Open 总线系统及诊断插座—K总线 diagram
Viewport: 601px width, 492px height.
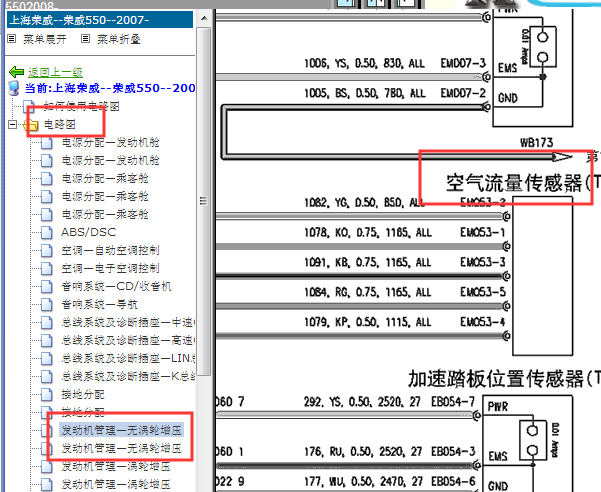(128, 376)
